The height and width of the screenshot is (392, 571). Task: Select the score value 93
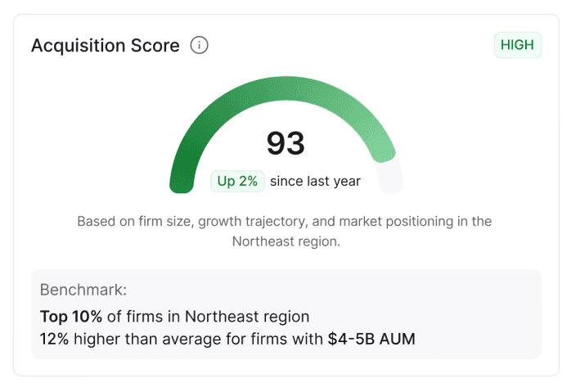coord(285,143)
